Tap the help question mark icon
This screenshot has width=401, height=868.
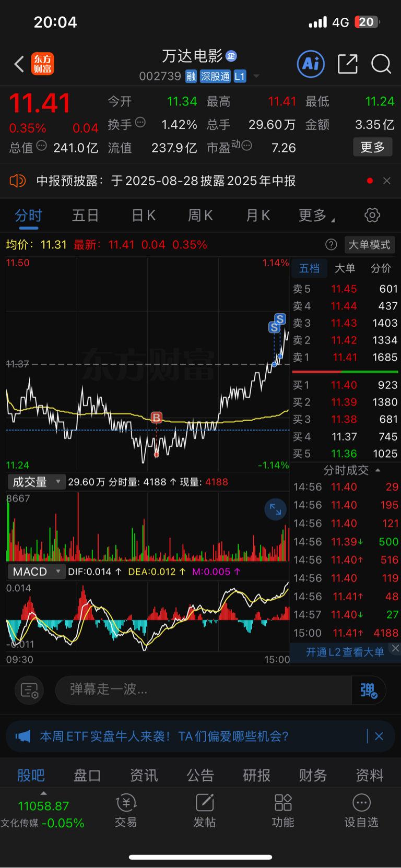(331, 245)
